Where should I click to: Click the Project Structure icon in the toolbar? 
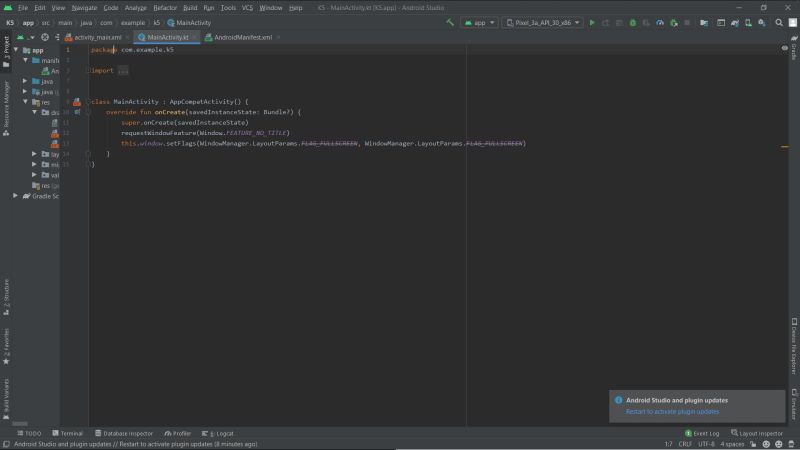[x=704, y=22]
